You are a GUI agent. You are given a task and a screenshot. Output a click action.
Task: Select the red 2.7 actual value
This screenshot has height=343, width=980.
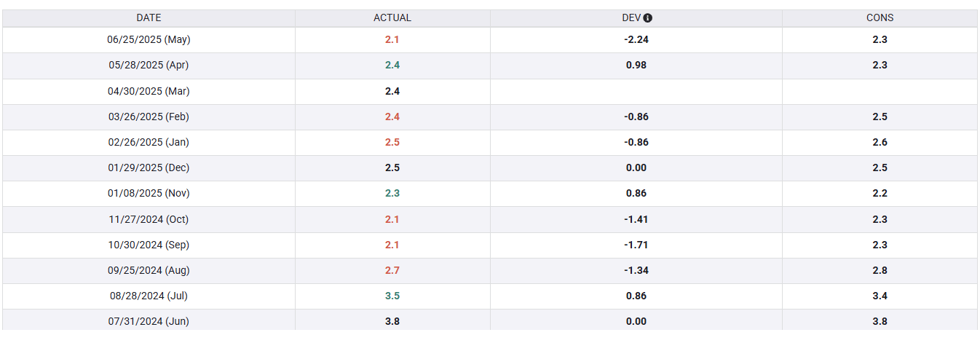[392, 270]
